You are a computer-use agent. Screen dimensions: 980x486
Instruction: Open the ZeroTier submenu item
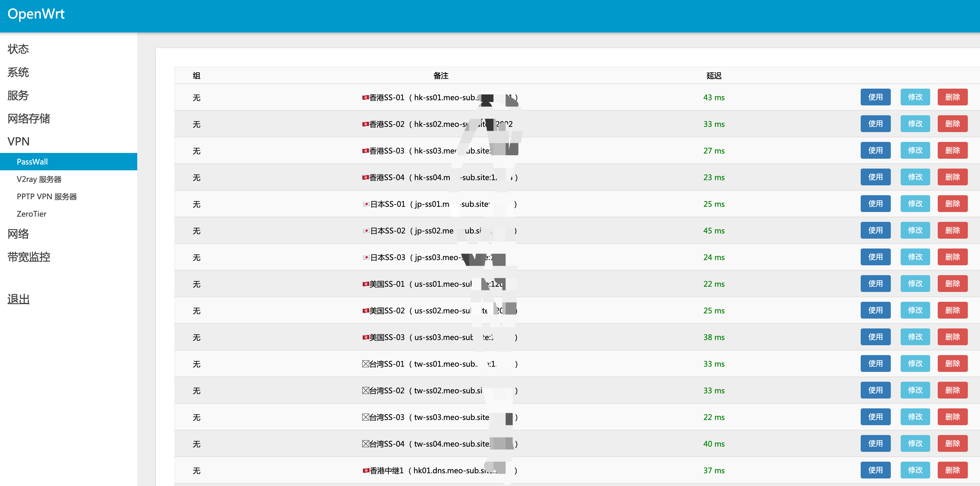32,214
